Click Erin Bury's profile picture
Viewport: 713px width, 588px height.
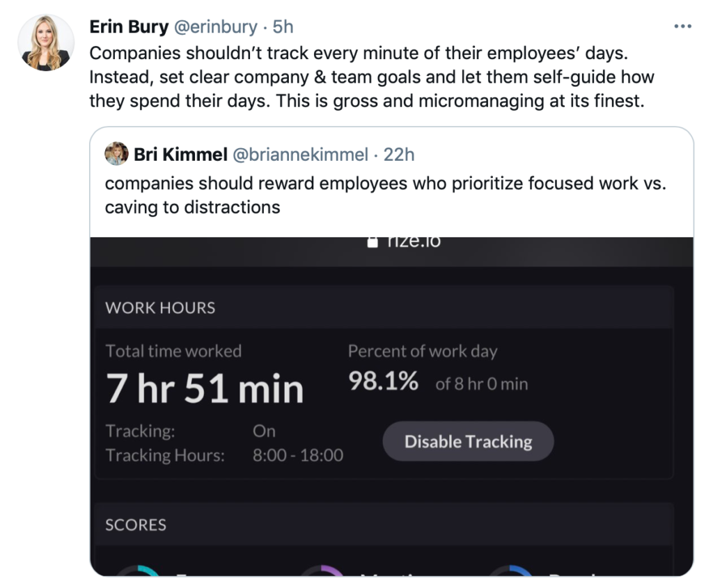(46, 42)
